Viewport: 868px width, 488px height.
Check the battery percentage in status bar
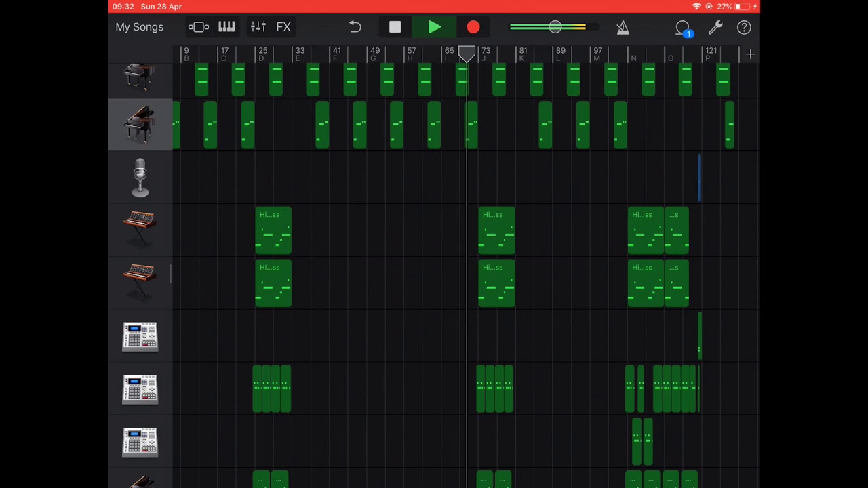pos(725,7)
